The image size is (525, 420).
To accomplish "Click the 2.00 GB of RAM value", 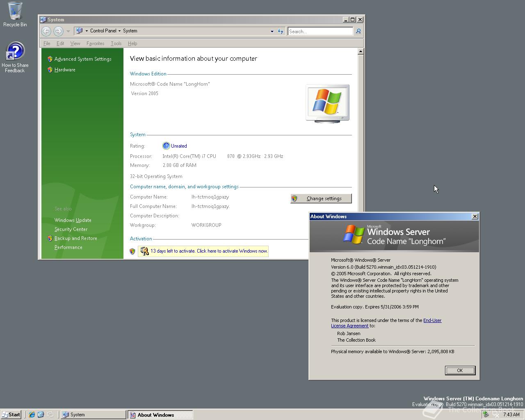I will pyautogui.click(x=180, y=165).
